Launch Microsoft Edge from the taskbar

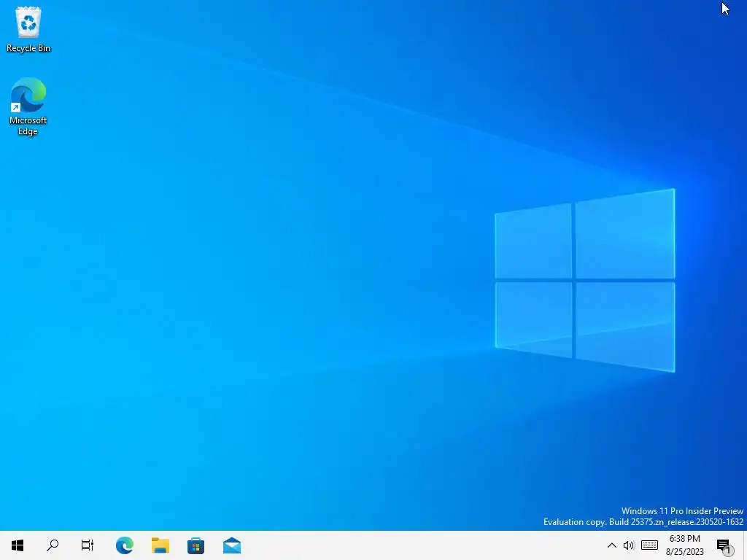point(124,545)
